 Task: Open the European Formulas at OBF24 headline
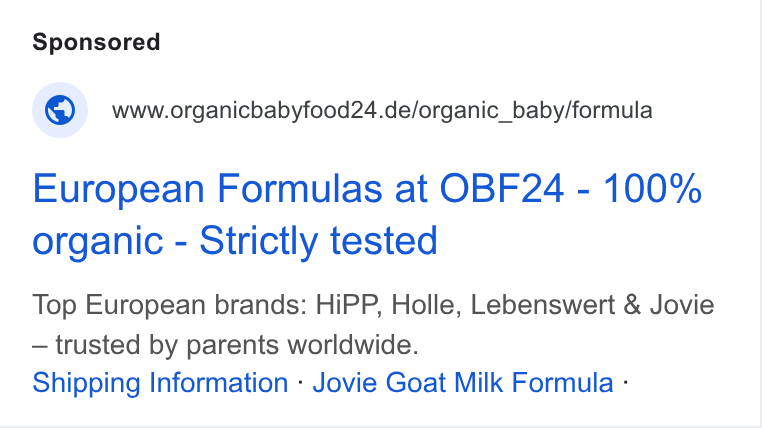click(367, 214)
